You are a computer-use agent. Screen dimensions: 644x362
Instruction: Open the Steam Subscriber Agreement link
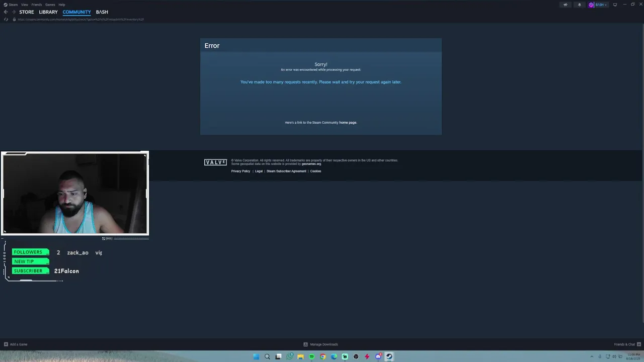click(x=286, y=171)
